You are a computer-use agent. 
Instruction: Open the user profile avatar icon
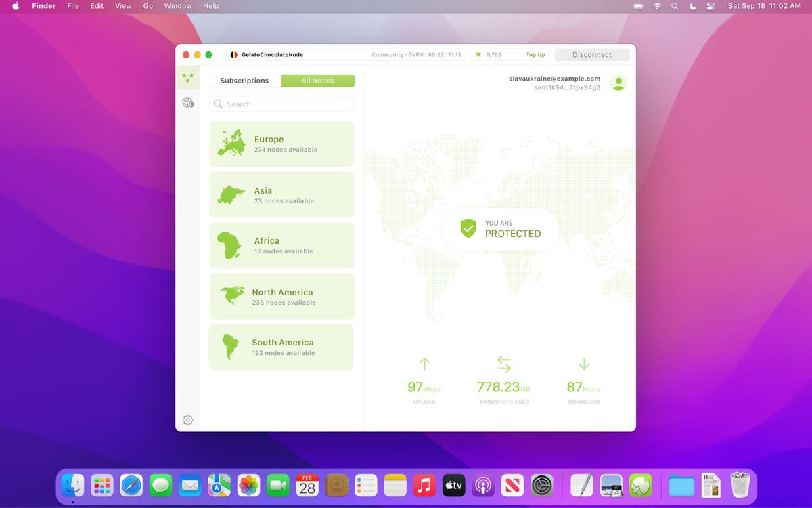[x=618, y=83]
